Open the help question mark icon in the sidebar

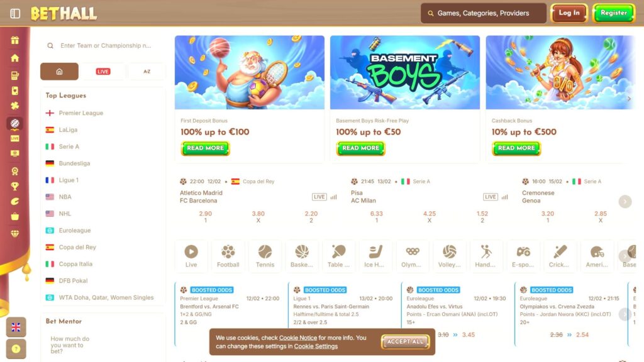click(16, 349)
